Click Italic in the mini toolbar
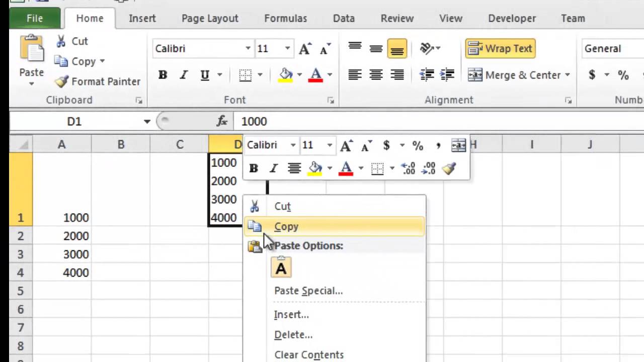The width and height of the screenshot is (644, 362). (x=274, y=169)
